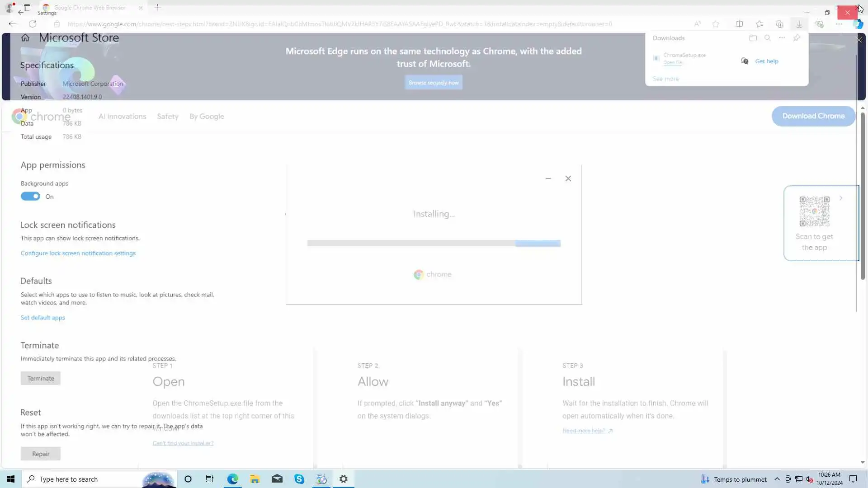Viewport: 868px width, 488px height.
Task: Open Collections icon in Edge toolbar
Action: [779, 24]
